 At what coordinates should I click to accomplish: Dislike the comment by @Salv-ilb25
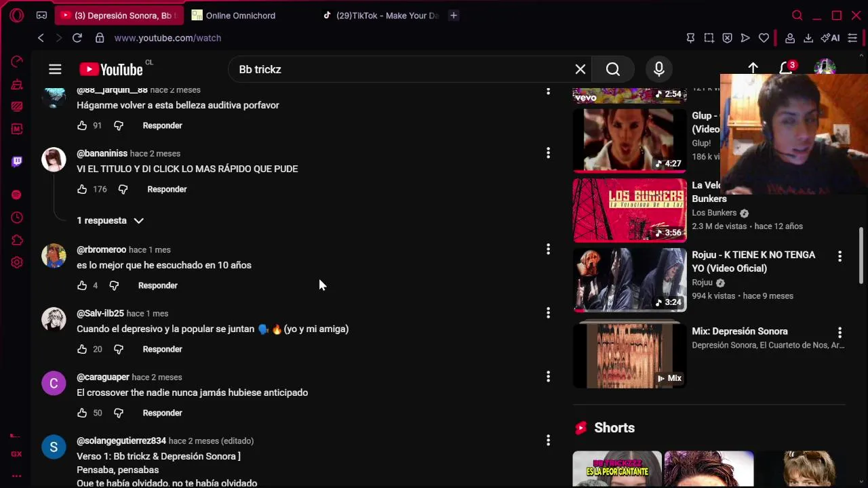coord(119,349)
